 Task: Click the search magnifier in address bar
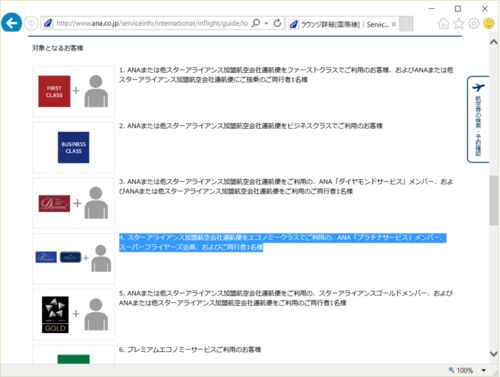pos(256,23)
